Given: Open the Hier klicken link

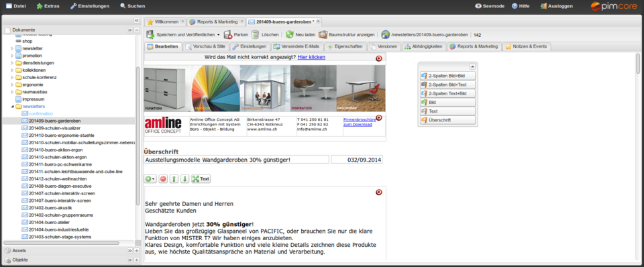Looking at the screenshot, I should (x=311, y=57).
